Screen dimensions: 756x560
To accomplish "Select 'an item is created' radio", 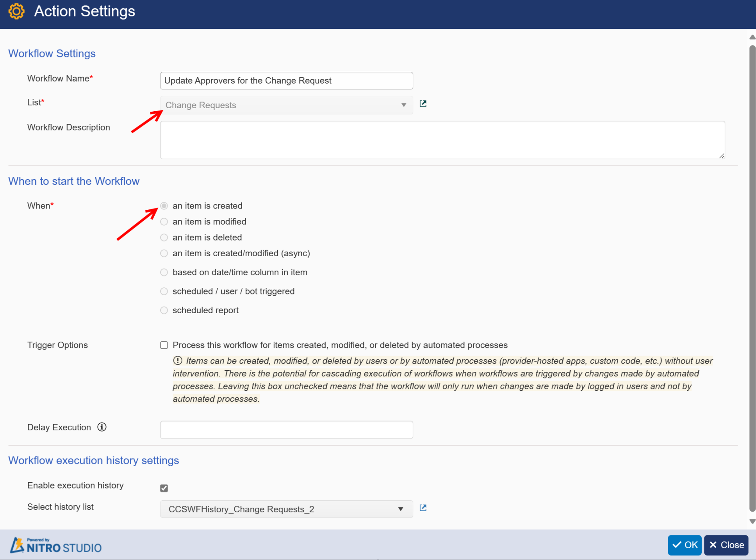I will click(164, 206).
